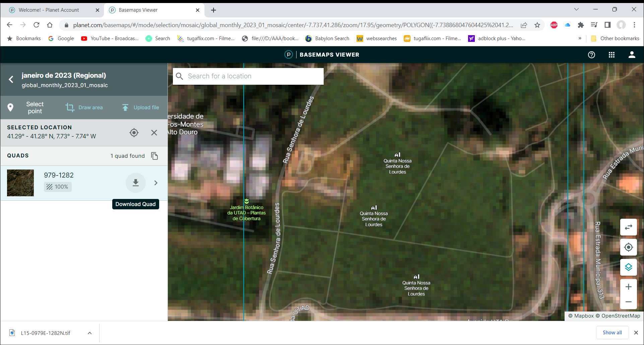Open the YouTube - Broadcas... bookmark
This screenshot has width=644, height=345.
click(110, 39)
